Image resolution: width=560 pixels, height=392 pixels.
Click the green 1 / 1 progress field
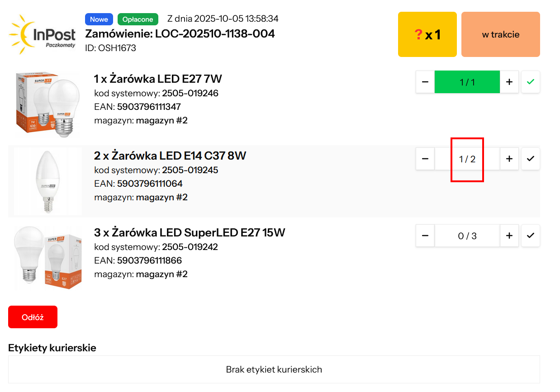(x=467, y=82)
